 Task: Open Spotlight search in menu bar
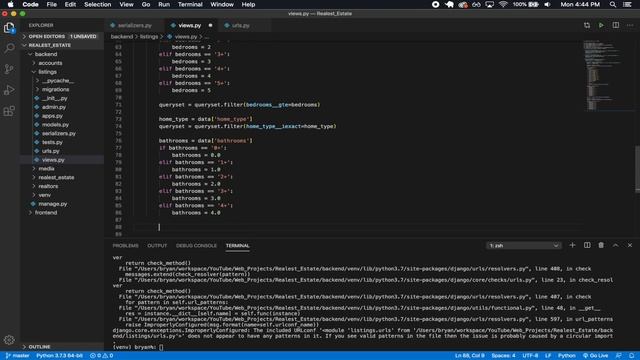[x=613, y=4]
